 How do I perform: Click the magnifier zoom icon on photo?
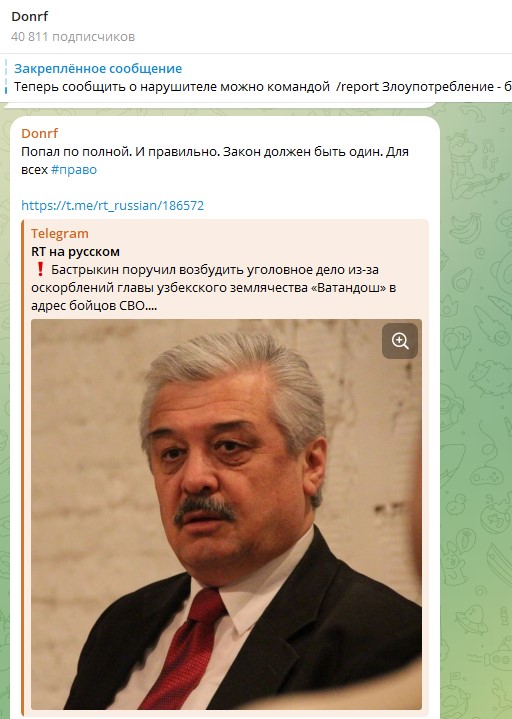pos(400,341)
